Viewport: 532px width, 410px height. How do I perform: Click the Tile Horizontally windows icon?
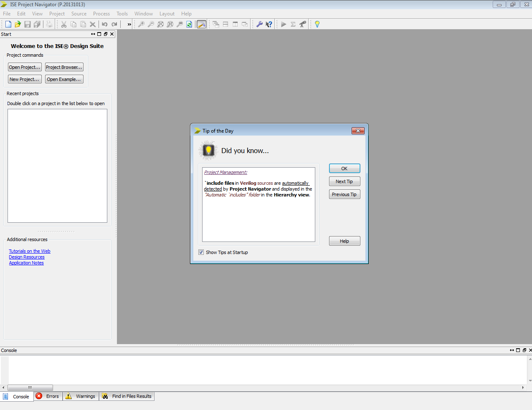tap(225, 24)
